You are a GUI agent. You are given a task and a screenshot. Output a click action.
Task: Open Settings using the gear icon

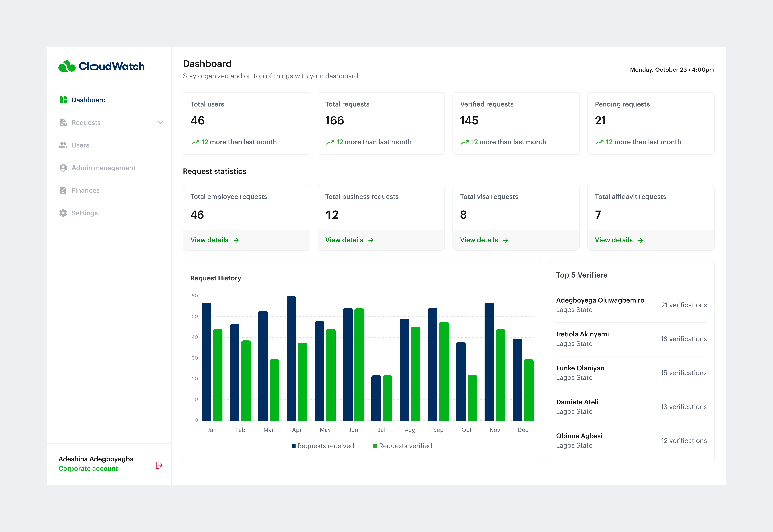63,213
